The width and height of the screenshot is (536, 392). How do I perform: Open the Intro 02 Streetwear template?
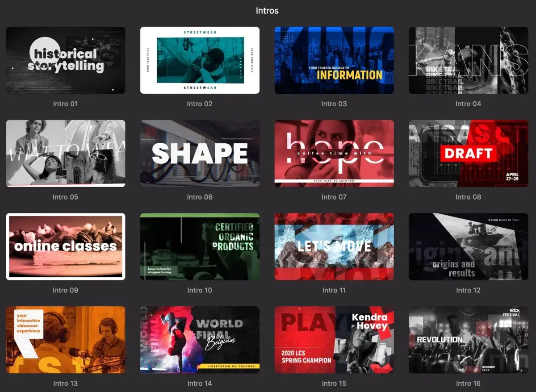(x=200, y=60)
